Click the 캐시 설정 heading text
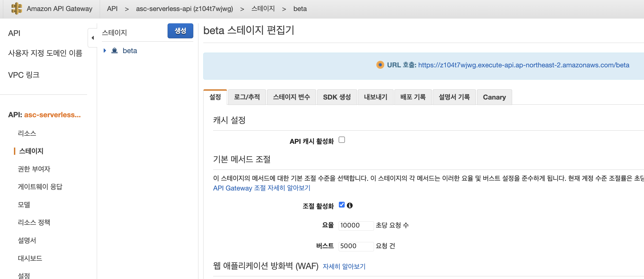644x279 pixels. click(229, 120)
